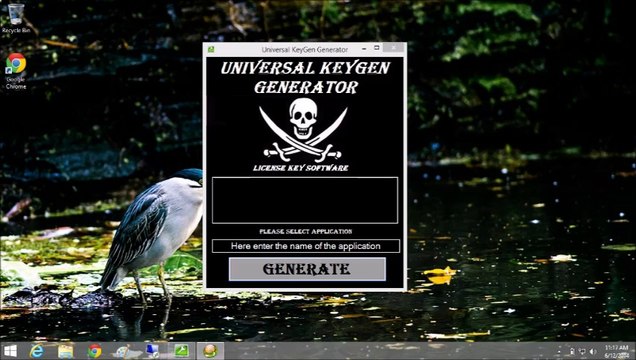
Task: Open the Recycle Bin desktop icon
Action: (16, 18)
